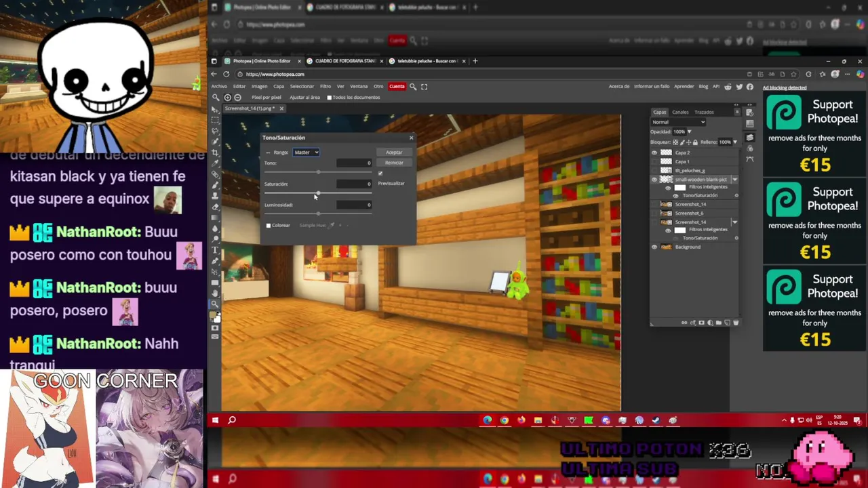Select the Lasso tool
The height and width of the screenshot is (488, 868).
tap(215, 131)
